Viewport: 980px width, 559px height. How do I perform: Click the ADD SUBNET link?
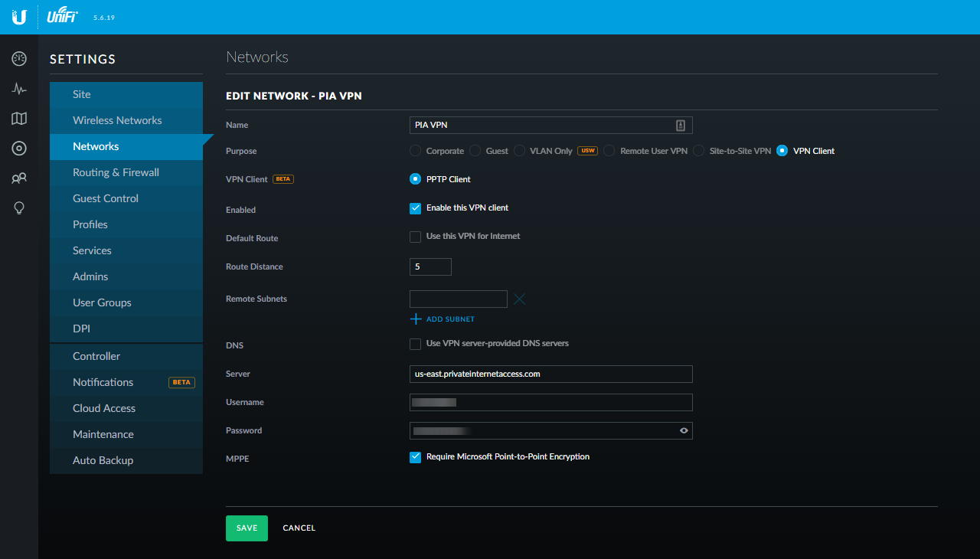450,319
